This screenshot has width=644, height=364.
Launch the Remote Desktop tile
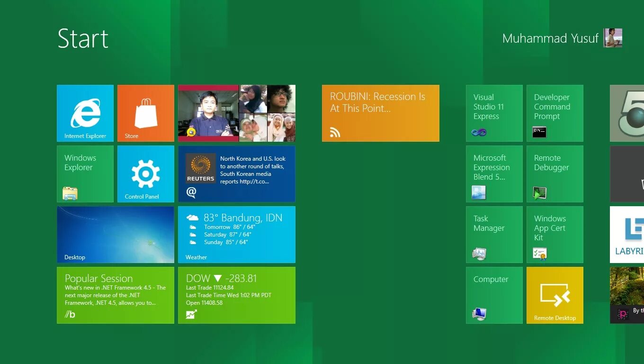(555, 295)
